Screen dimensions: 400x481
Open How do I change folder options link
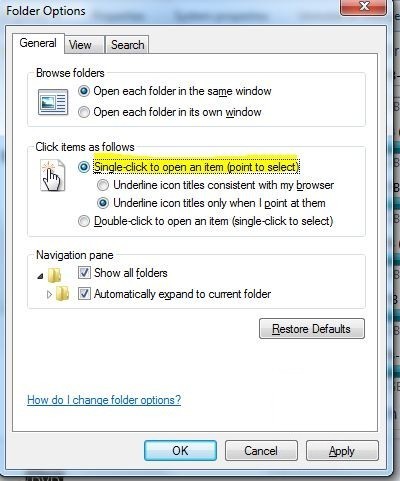pyautogui.click(x=104, y=400)
